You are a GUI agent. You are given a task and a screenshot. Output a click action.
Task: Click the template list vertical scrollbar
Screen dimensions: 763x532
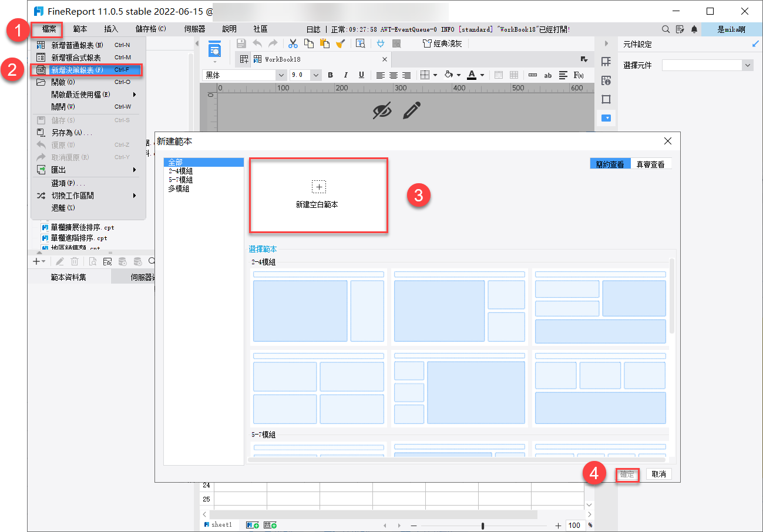672,296
